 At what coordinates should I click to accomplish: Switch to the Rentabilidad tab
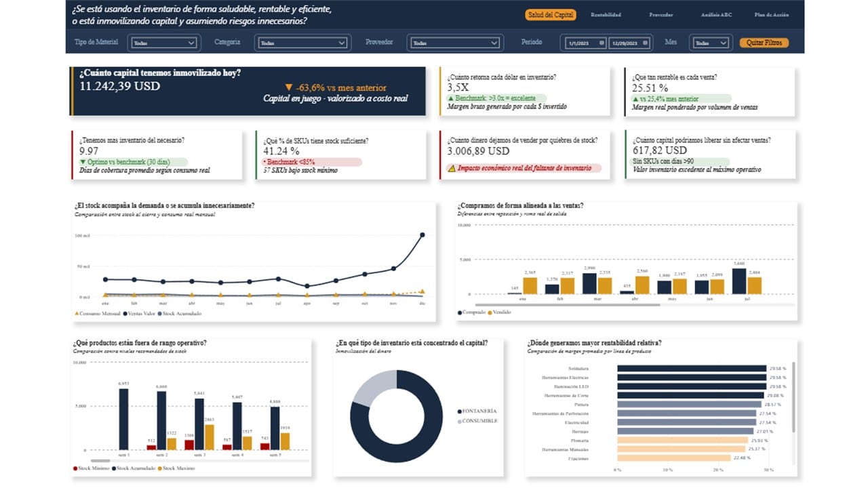(606, 15)
